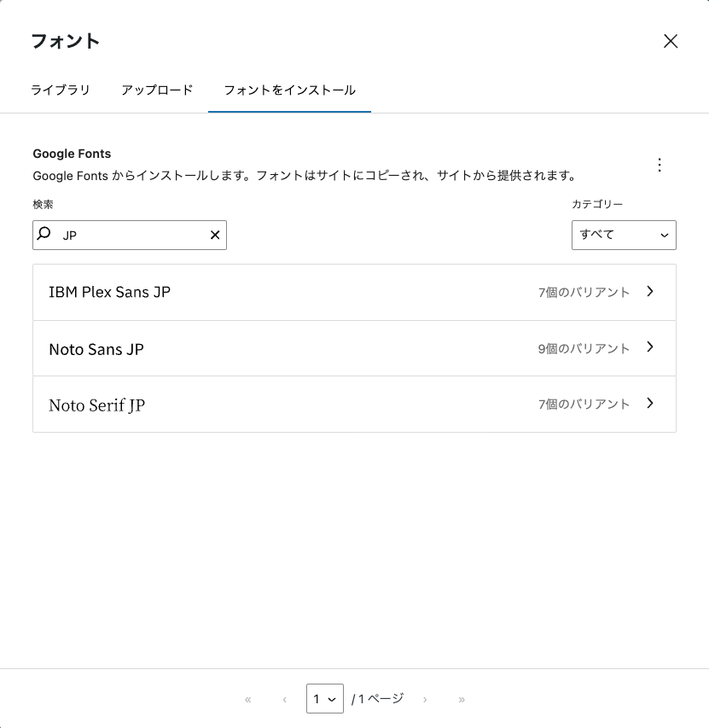Go to the first page of results
Screen dimensions: 709x728
point(248,699)
